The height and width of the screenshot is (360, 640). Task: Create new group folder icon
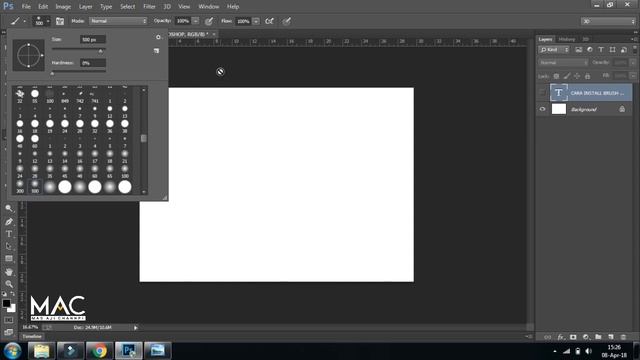point(598,337)
